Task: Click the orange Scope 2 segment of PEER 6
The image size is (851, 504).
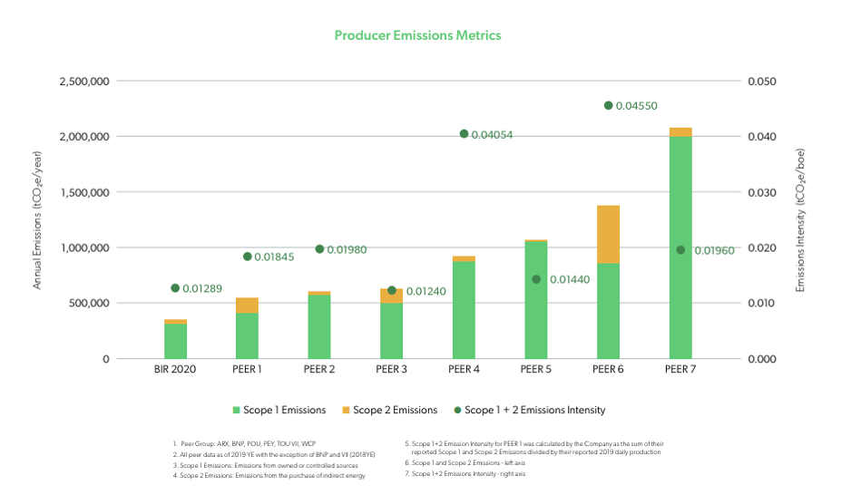Action: pyautogui.click(x=608, y=234)
